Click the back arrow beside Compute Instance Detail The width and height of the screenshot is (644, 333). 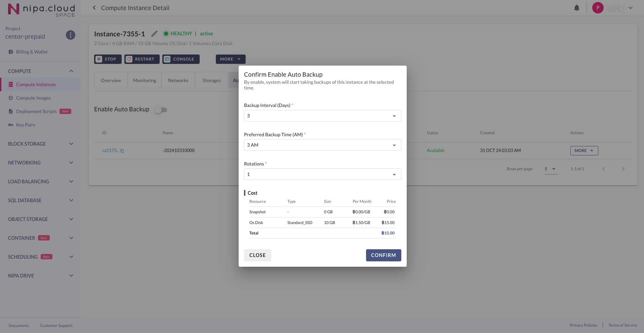94,8
